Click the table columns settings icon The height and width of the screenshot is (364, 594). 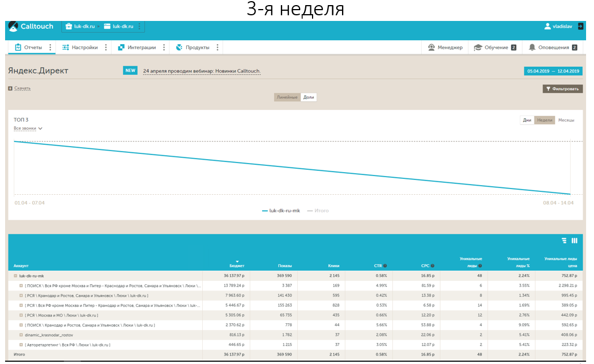(x=574, y=241)
